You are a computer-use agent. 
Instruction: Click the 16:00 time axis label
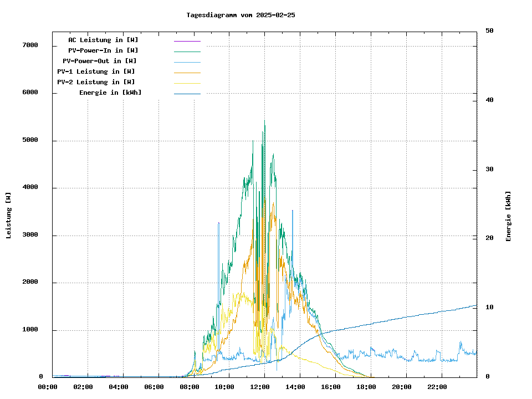coord(331,387)
